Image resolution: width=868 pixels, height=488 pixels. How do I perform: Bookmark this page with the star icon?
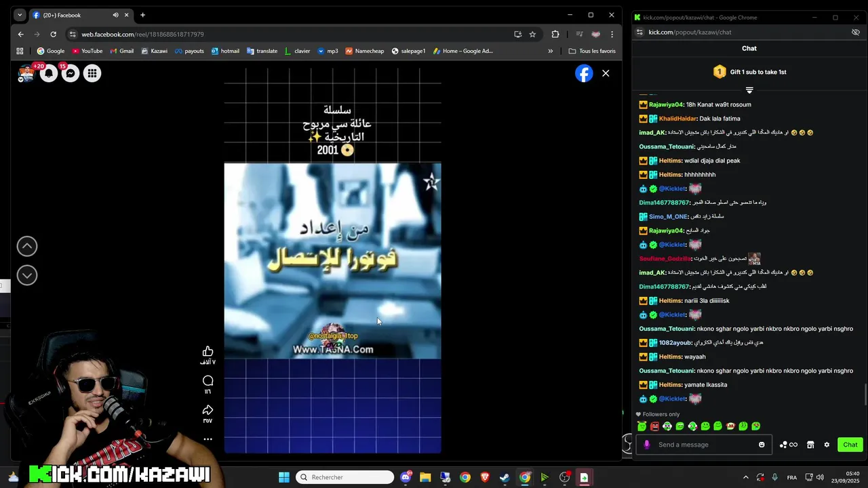tap(532, 34)
